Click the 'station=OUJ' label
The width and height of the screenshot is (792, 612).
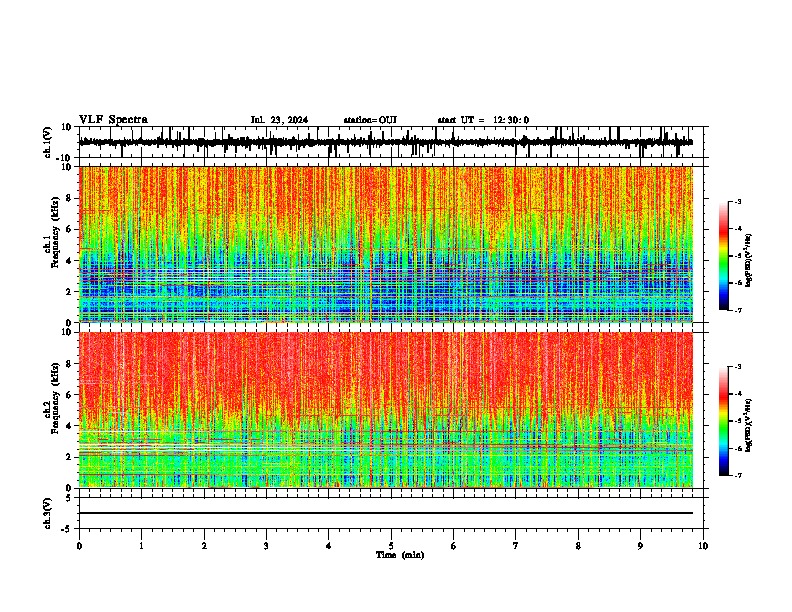[370, 120]
